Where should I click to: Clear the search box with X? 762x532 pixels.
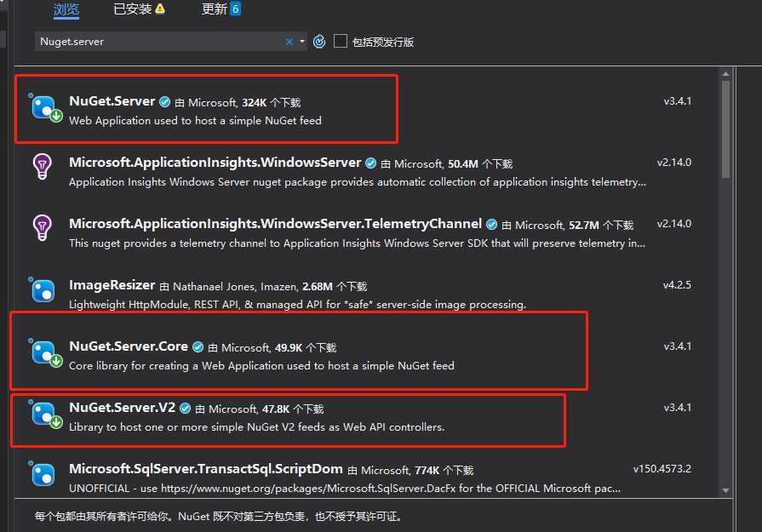click(x=289, y=42)
